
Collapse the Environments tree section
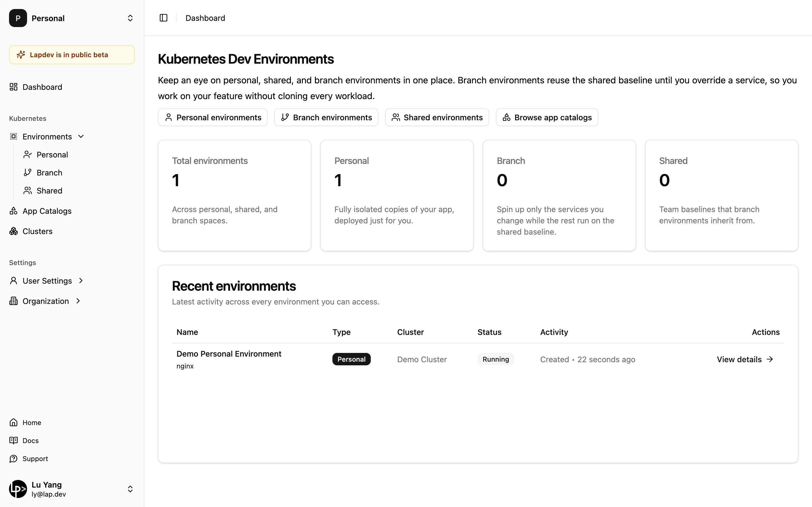click(81, 137)
